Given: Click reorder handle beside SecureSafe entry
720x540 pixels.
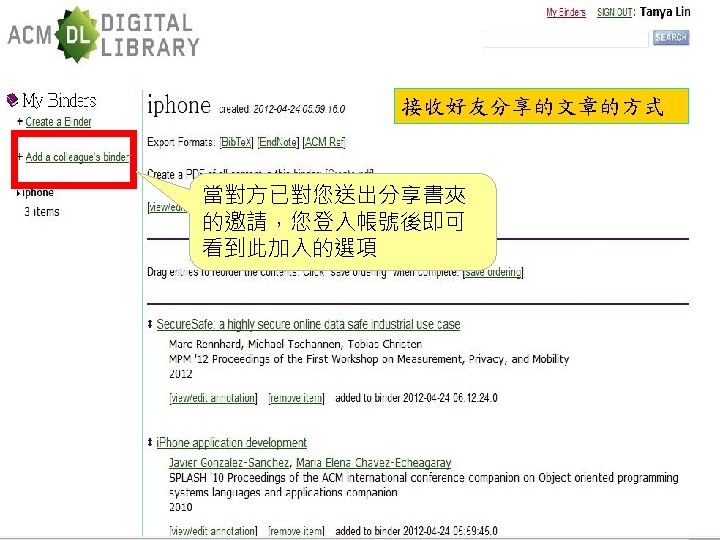Looking at the screenshot, I should click(150, 325).
